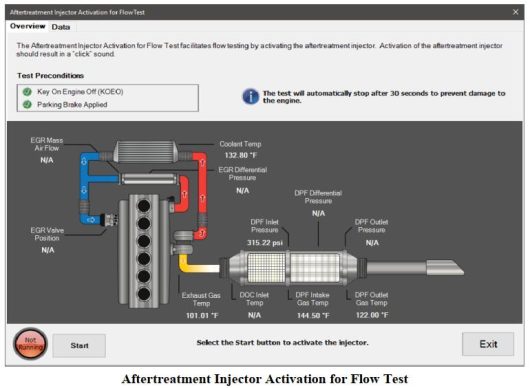The image size is (530, 388).
Task: Click the yellow exhaust pipe segment
Action: click(x=198, y=265)
